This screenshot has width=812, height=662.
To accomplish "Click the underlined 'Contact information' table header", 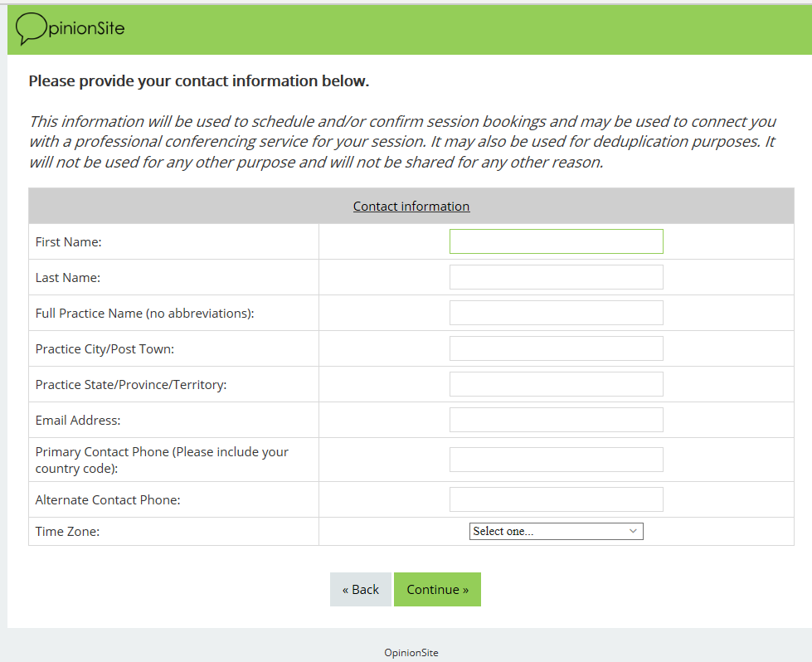I will (411, 206).
